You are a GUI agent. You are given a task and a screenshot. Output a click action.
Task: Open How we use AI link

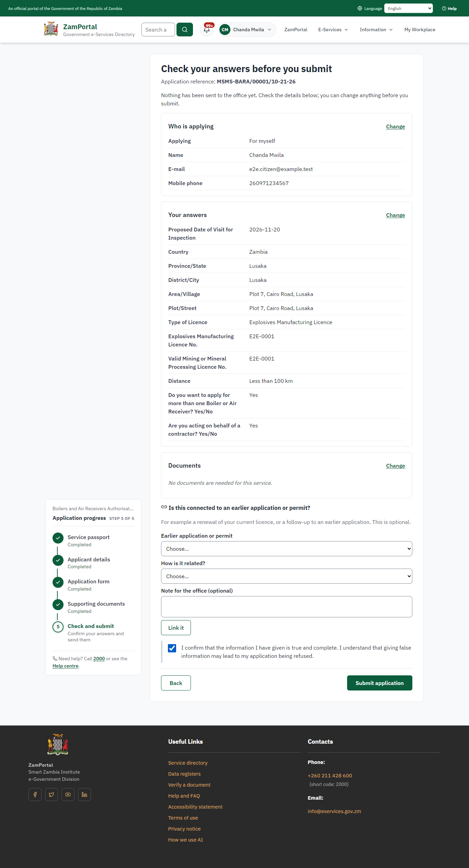[185, 840]
